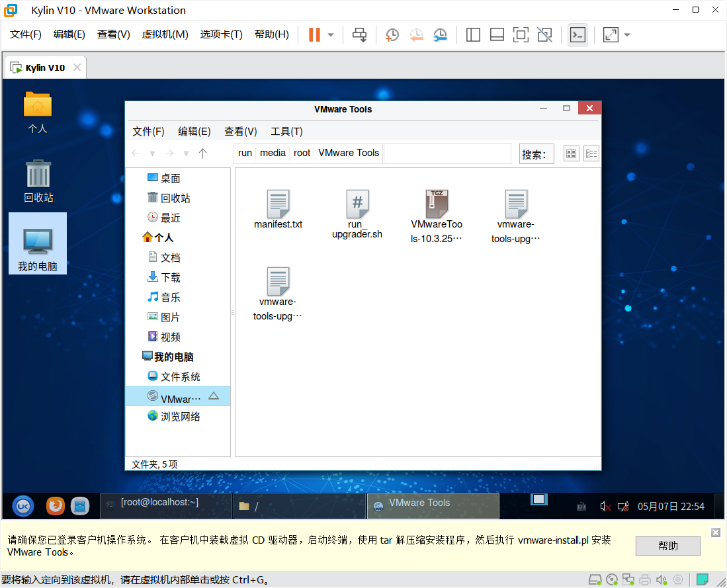Switch the VM to full screen mode
Image resolution: width=727 pixels, height=588 pixels.
pyautogui.click(x=521, y=35)
